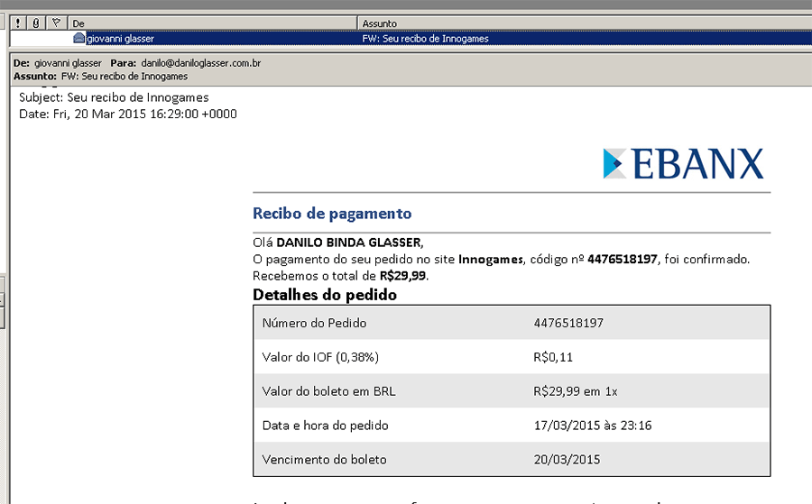The image size is (812, 504).
Task: Click the Valor do IOF value R$0,11
Action: click(553, 357)
